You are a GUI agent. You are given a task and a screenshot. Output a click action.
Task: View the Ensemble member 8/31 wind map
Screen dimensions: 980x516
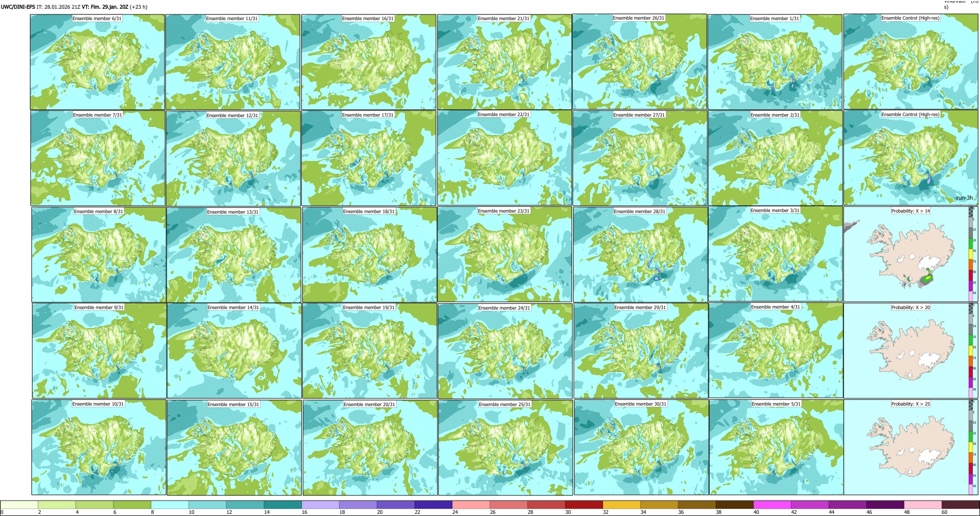[x=99, y=254]
